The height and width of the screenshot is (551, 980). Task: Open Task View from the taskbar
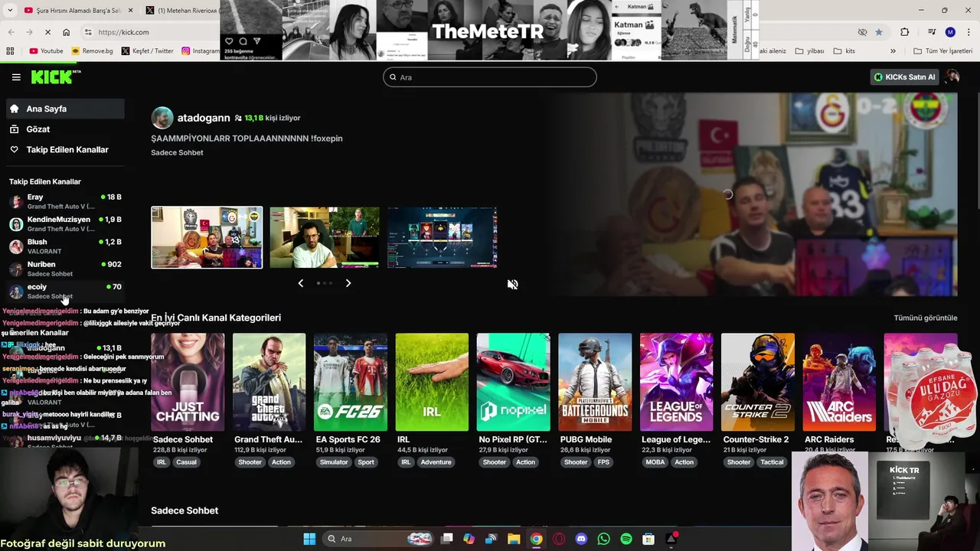(x=447, y=539)
